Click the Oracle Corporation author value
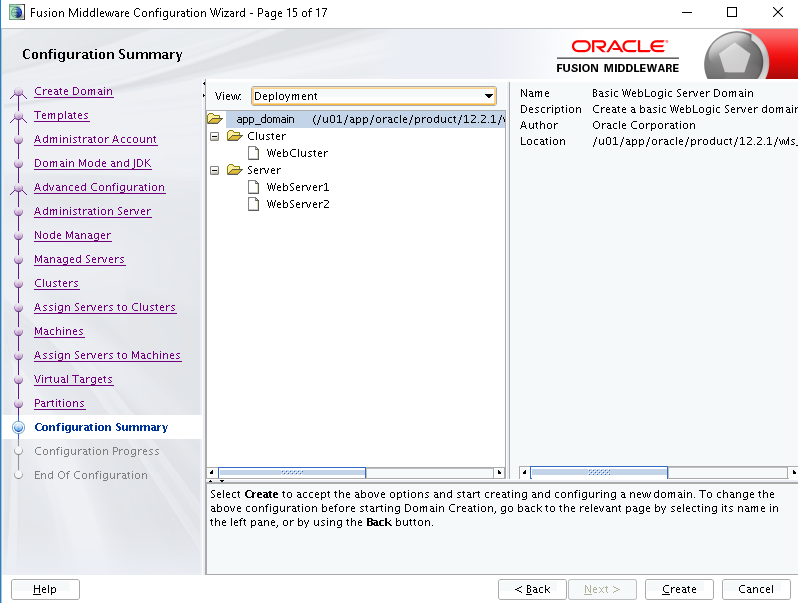This screenshot has width=798, height=603. tap(644, 125)
